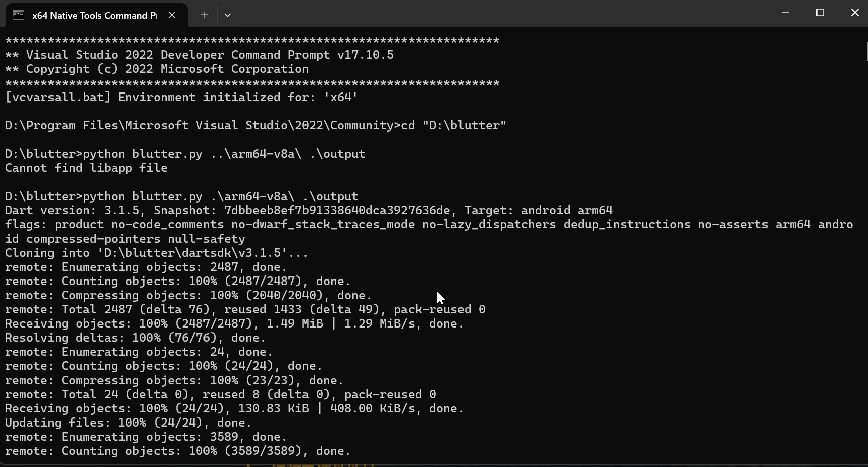This screenshot has width=868, height=467.
Task: Click the second python blutter.py .\arm64-v8a command
Action: [x=221, y=196]
